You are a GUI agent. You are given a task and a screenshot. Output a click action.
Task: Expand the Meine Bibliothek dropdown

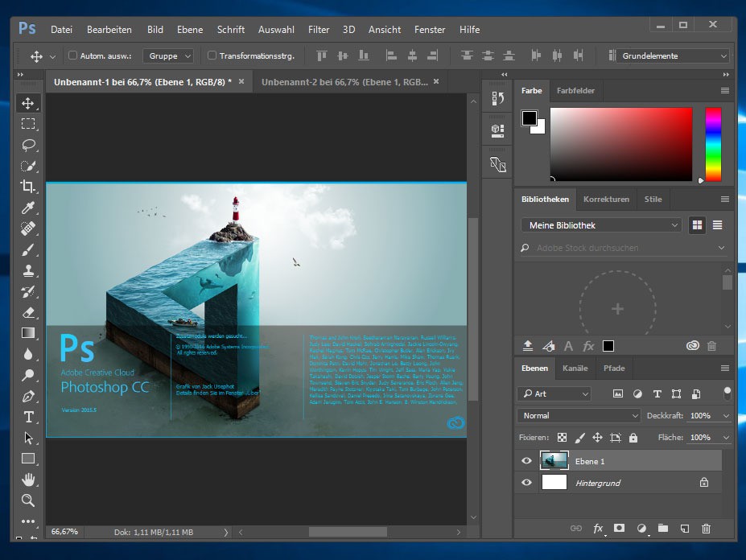tap(601, 225)
